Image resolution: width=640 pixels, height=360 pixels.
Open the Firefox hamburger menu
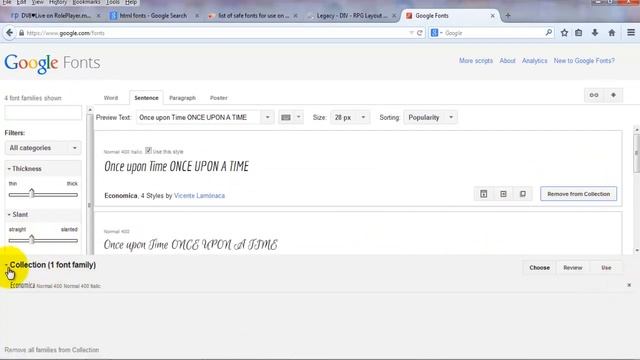coord(631,33)
